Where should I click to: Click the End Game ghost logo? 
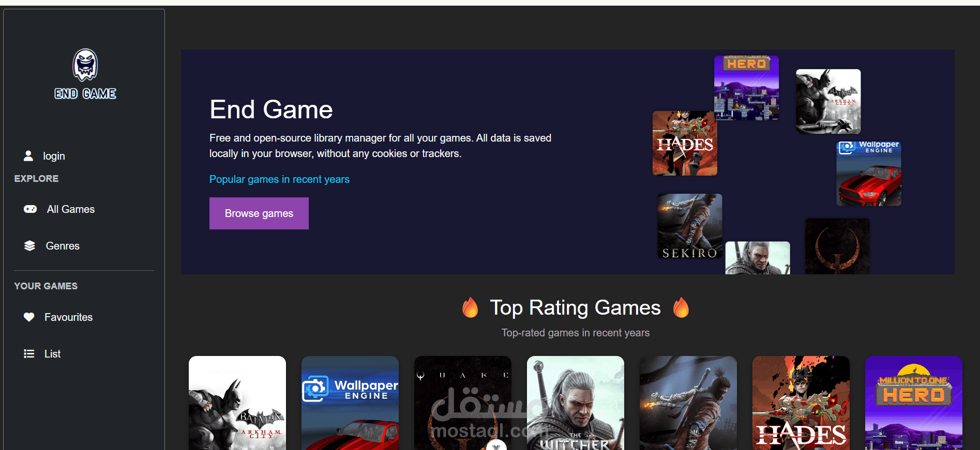(85, 65)
